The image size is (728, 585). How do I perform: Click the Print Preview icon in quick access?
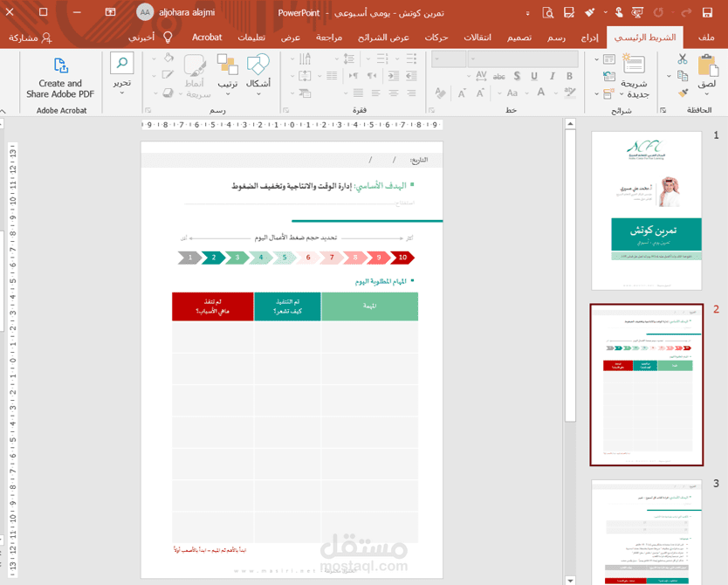point(548,12)
